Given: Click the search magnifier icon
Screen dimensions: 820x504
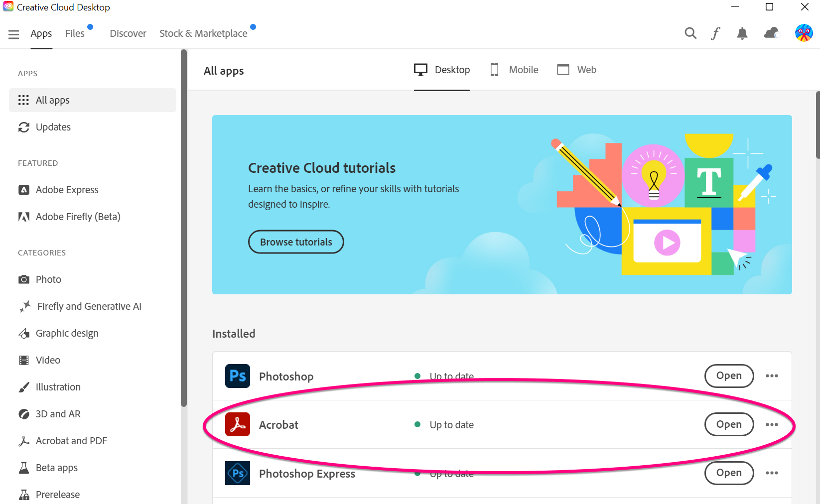Looking at the screenshot, I should [690, 33].
